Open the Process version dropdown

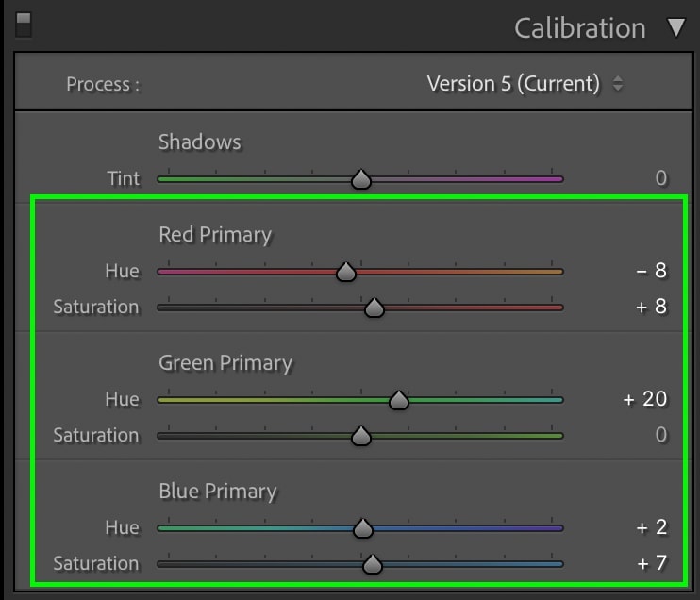point(525,84)
